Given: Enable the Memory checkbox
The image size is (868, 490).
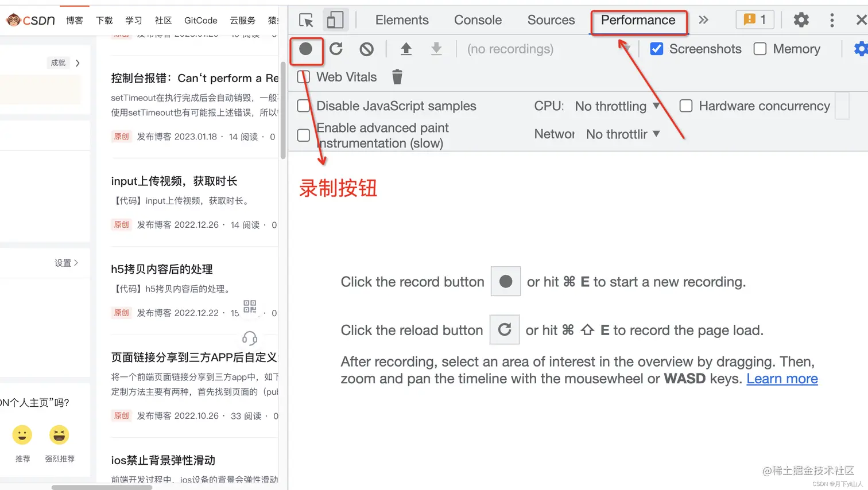Looking at the screenshot, I should click(760, 49).
